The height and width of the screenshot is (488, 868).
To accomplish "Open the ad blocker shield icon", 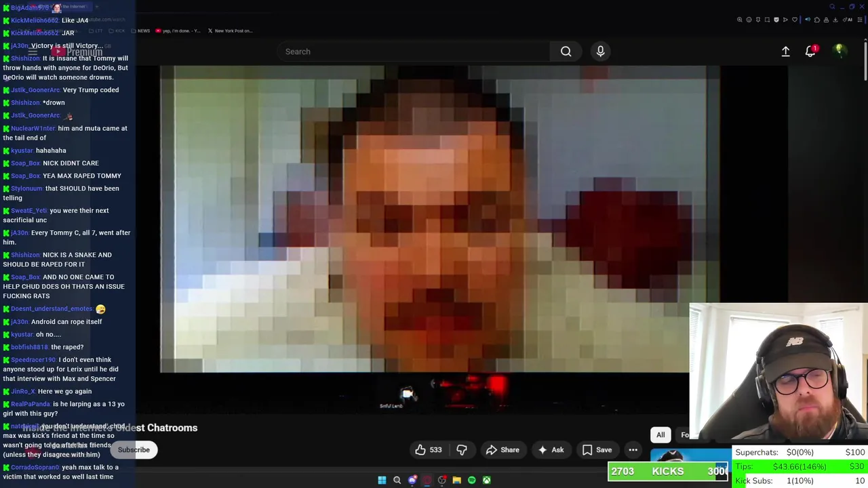I will click(776, 20).
